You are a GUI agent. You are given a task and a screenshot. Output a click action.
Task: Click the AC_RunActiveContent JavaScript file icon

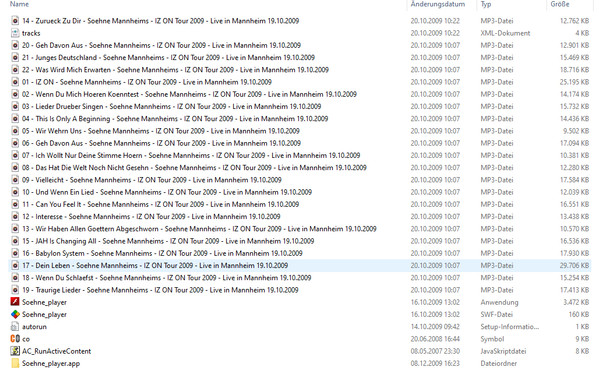coord(15,351)
